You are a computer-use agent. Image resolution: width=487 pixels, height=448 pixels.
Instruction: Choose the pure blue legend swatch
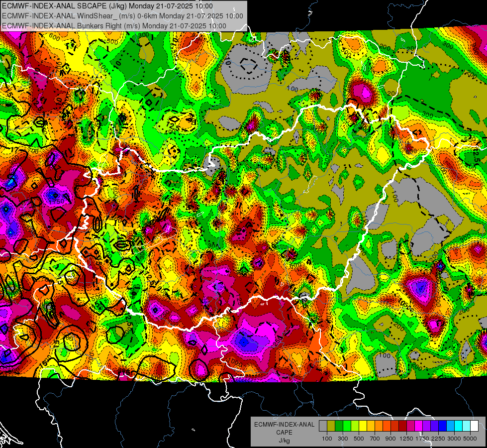(443, 426)
